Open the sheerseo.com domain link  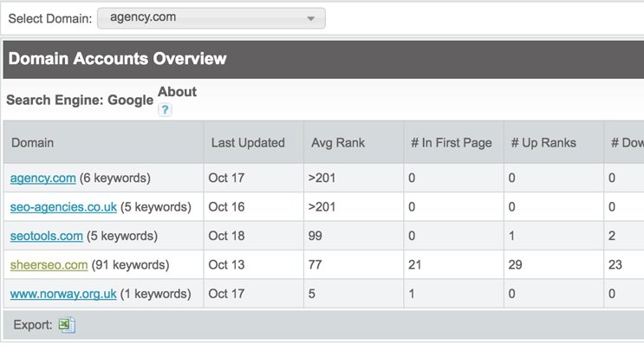(x=49, y=265)
